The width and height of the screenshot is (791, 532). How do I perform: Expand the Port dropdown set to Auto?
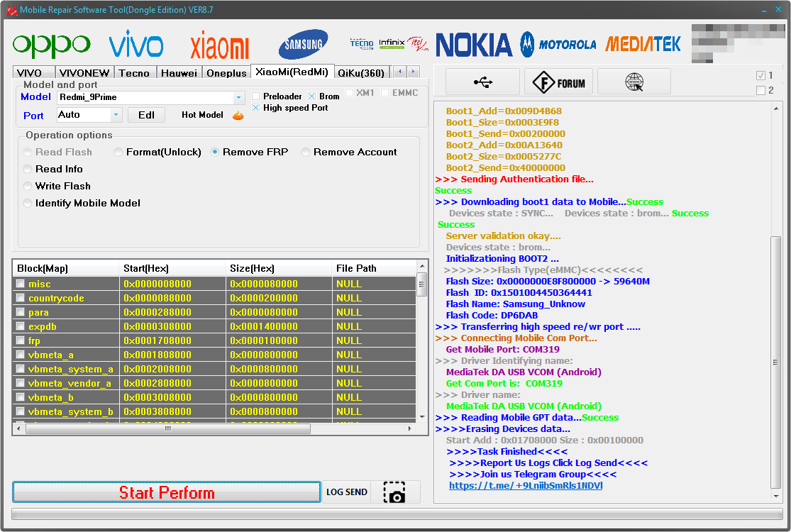point(116,115)
